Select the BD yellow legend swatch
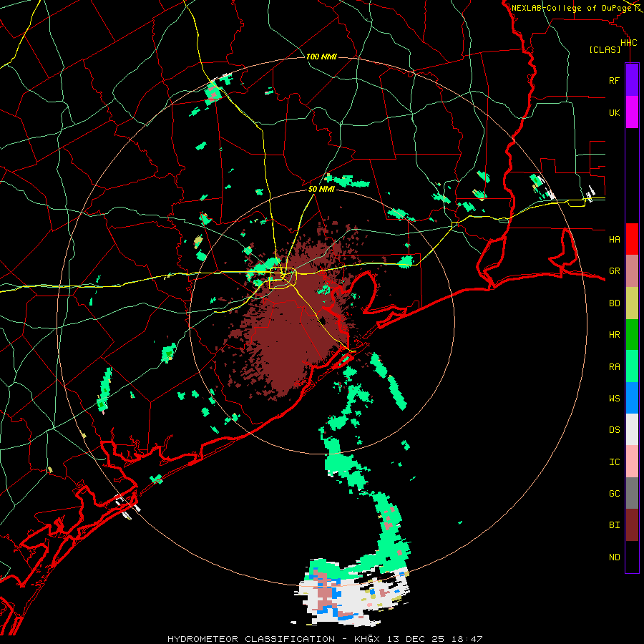Screen dimensions: 644x644 click(632, 303)
